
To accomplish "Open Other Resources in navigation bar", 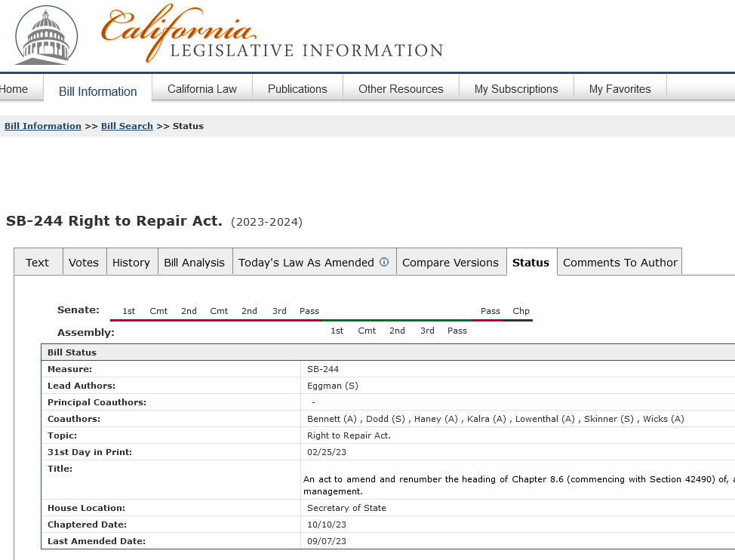I will [x=401, y=89].
